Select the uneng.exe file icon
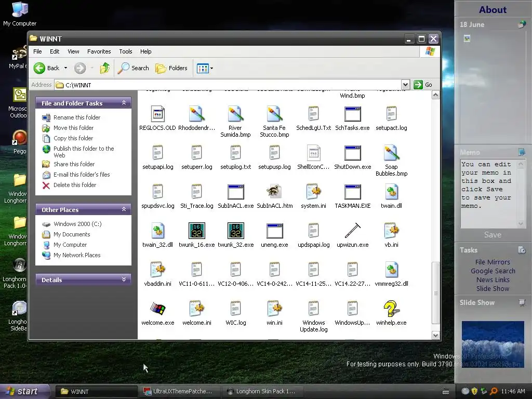 click(x=274, y=231)
